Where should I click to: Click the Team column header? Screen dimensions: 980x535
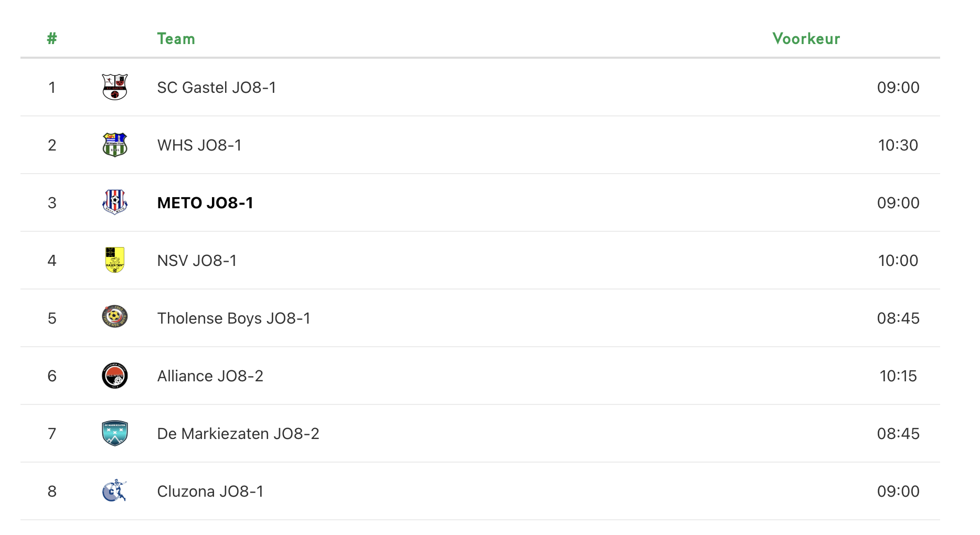[x=176, y=39]
